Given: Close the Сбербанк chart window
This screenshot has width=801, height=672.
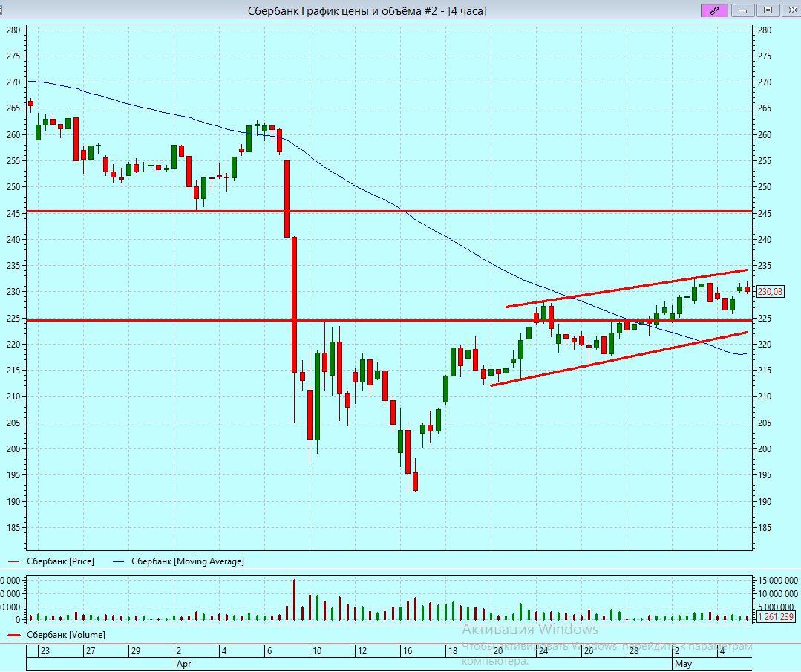Looking at the screenshot, I should [792, 10].
